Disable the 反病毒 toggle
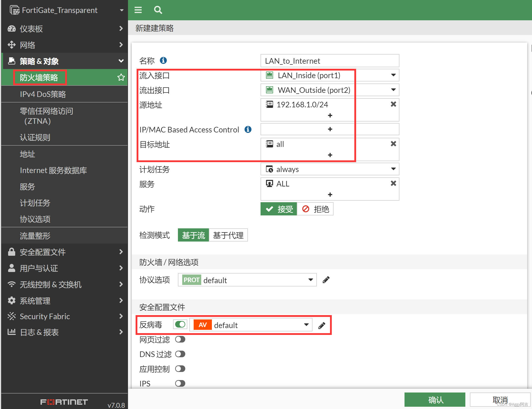The width and height of the screenshot is (532, 409). (180, 325)
